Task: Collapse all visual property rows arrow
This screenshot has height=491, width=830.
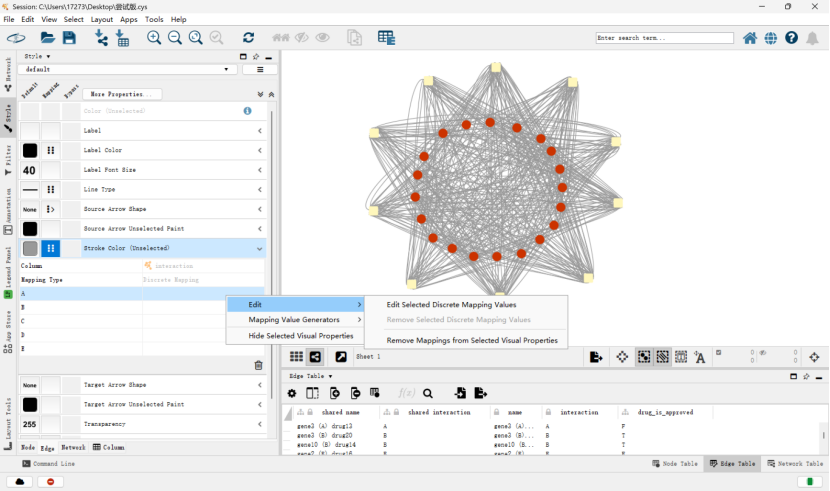Action: click(272, 95)
